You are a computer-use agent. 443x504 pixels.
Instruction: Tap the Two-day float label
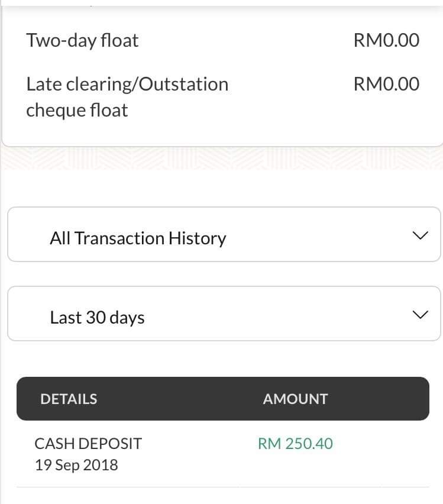pyautogui.click(x=82, y=40)
